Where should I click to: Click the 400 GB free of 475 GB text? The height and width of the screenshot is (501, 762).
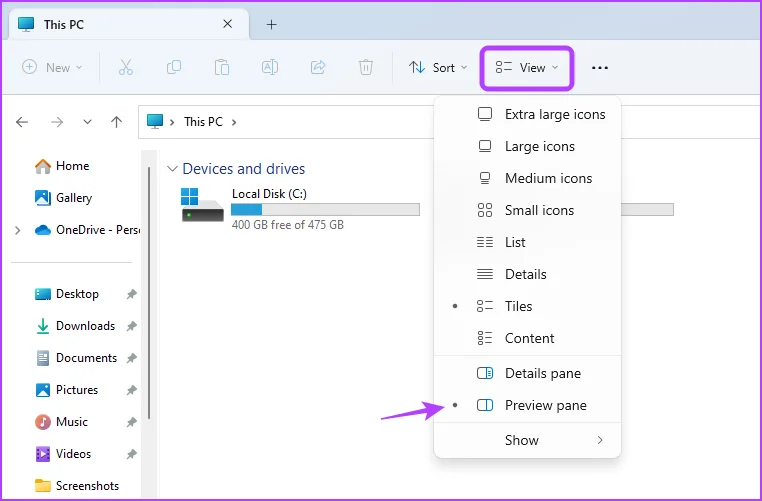click(288, 225)
